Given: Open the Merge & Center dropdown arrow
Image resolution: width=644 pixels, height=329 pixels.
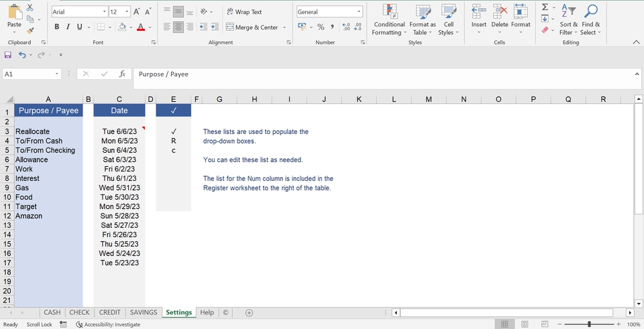Looking at the screenshot, I should 284,27.
